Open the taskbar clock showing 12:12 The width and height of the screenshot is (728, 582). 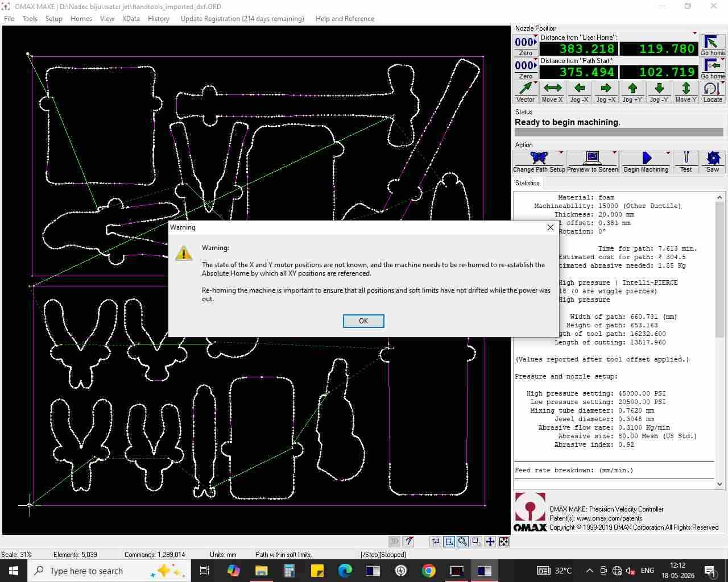(x=677, y=571)
